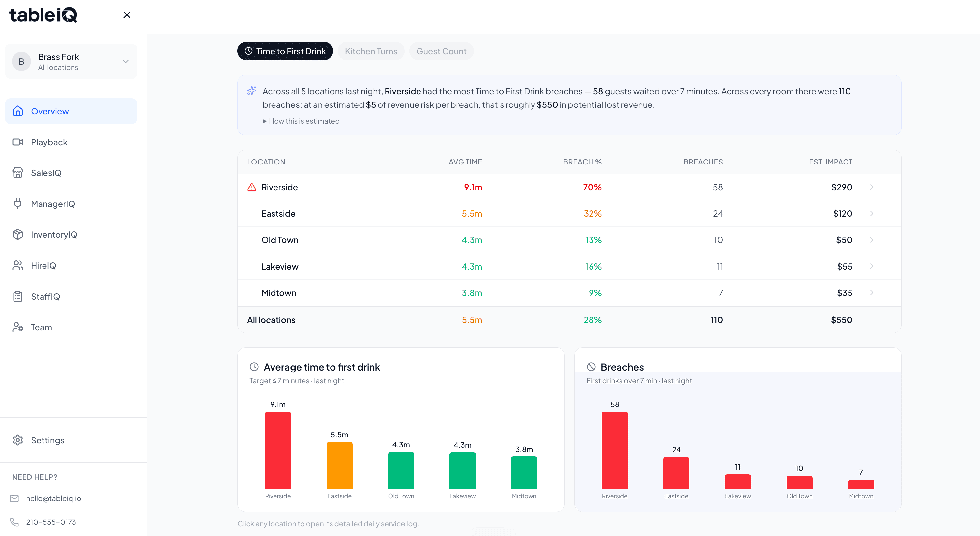Click the Riverside location name

(x=280, y=187)
